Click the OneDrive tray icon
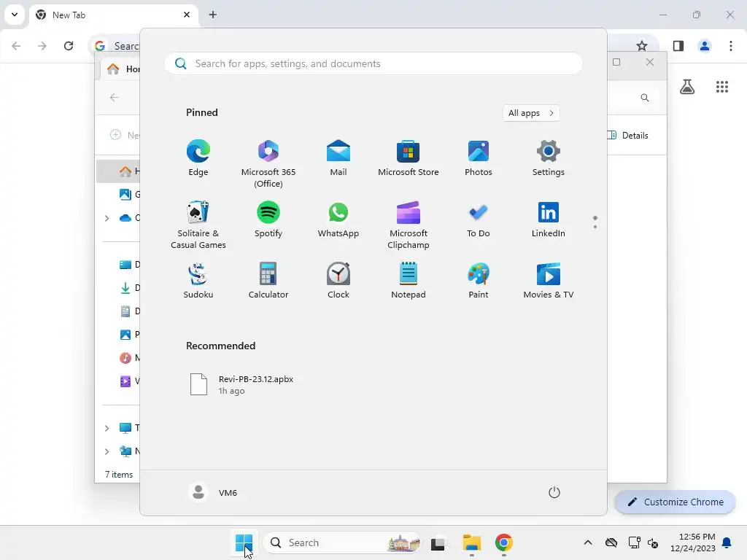This screenshot has width=747, height=560. [x=611, y=542]
